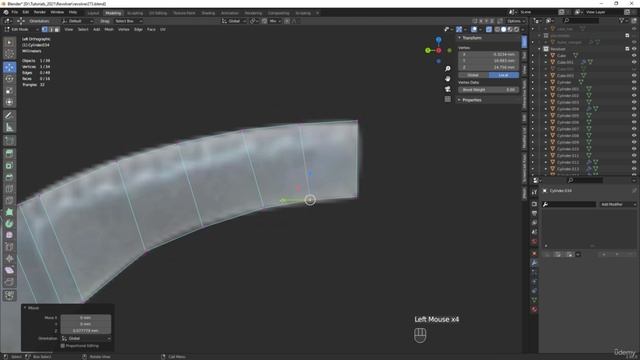Select the Spin tool
Screen dimensions: 640x360
(9, 224)
